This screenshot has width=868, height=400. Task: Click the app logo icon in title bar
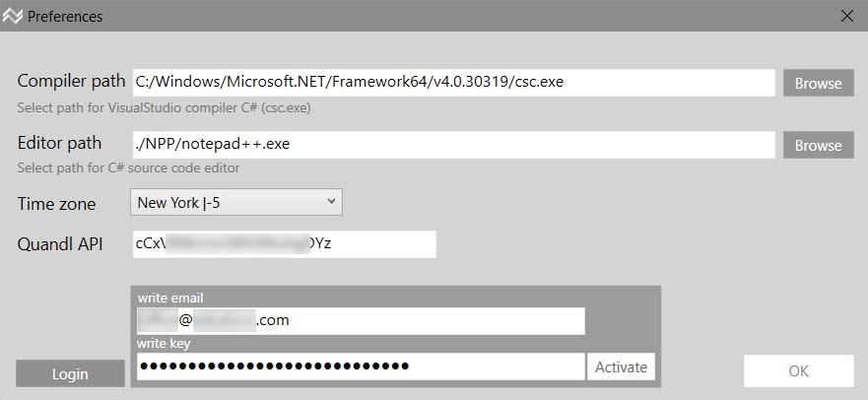(13, 16)
